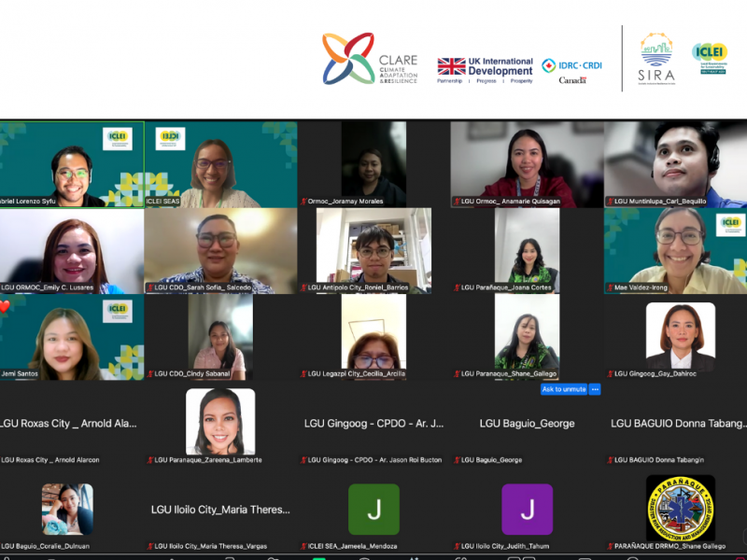Click the green J avatar of Jameela Mendoza
Image resolution: width=747 pixels, height=560 pixels.
coord(373,510)
